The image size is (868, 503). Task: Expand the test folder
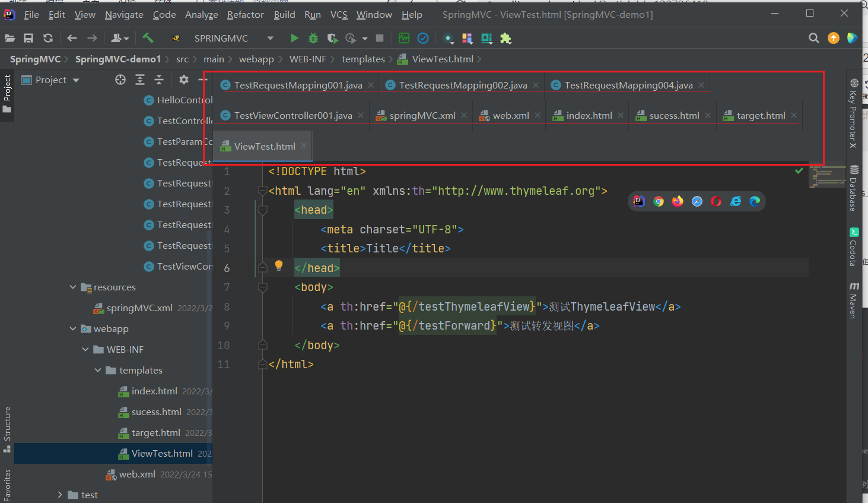tap(60, 495)
